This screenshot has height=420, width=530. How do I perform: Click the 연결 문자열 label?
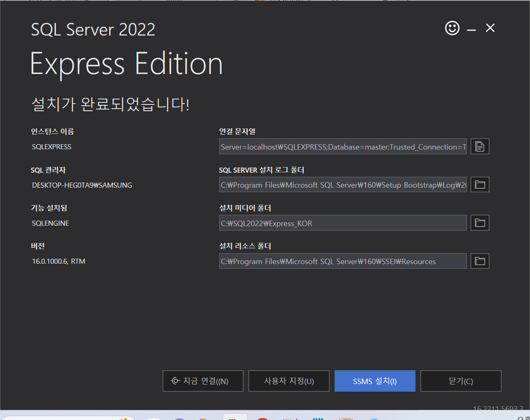pos(237,131)
